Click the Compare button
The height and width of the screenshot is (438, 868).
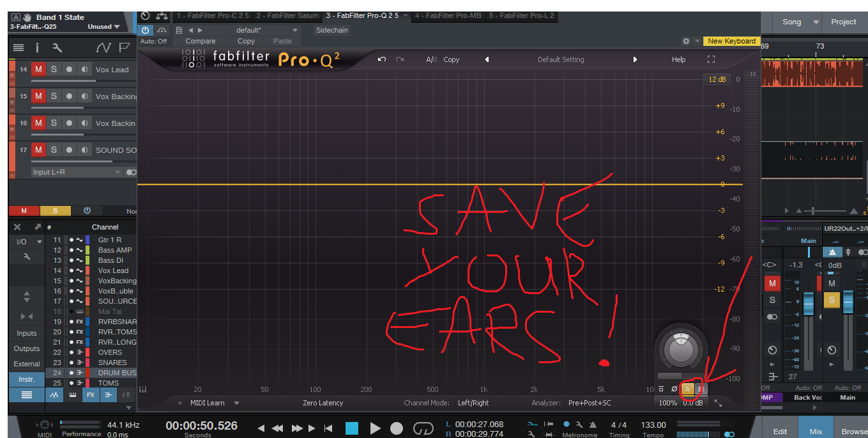click(201, 41)
